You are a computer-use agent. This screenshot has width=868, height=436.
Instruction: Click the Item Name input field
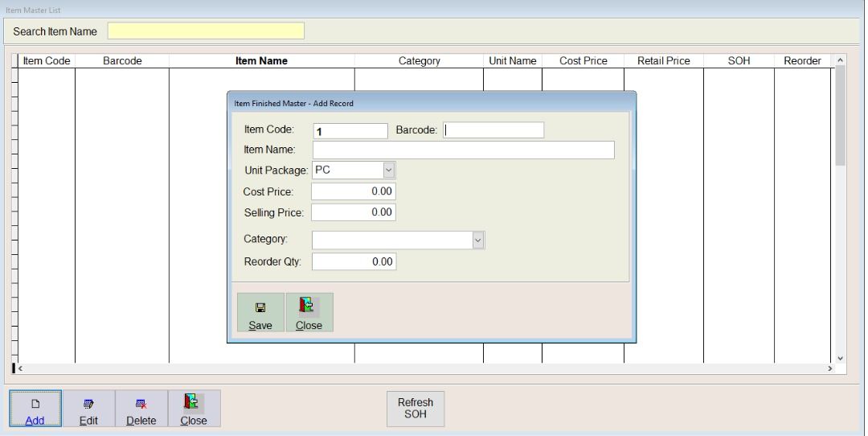coord(464,150)
